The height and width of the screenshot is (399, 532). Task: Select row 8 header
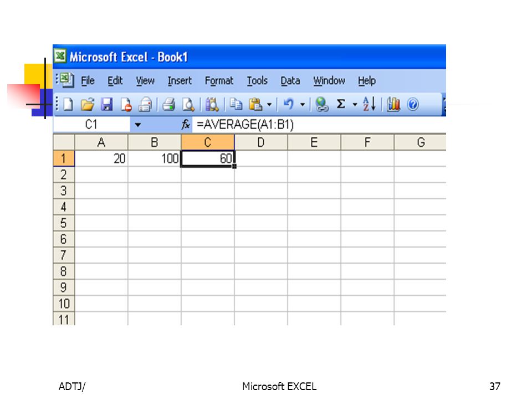64,272
